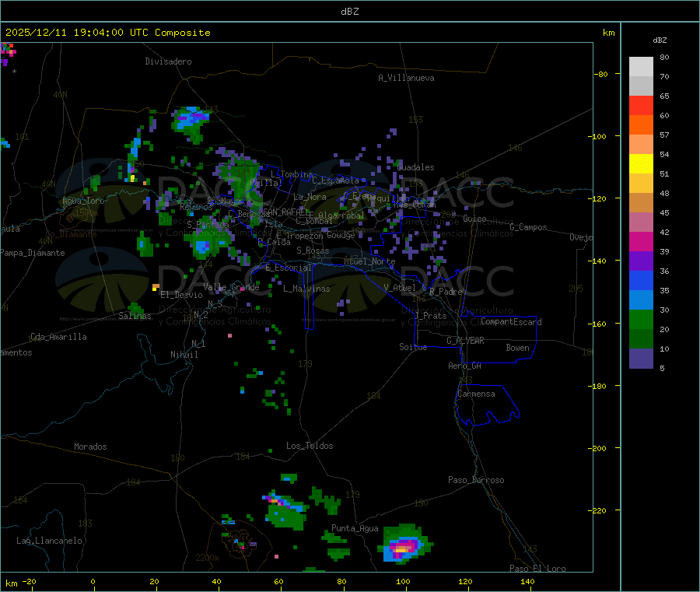Select the light blue 30-35 dBZ legend swatch
The height and width of the screenshot is (592, 700).
641,300
